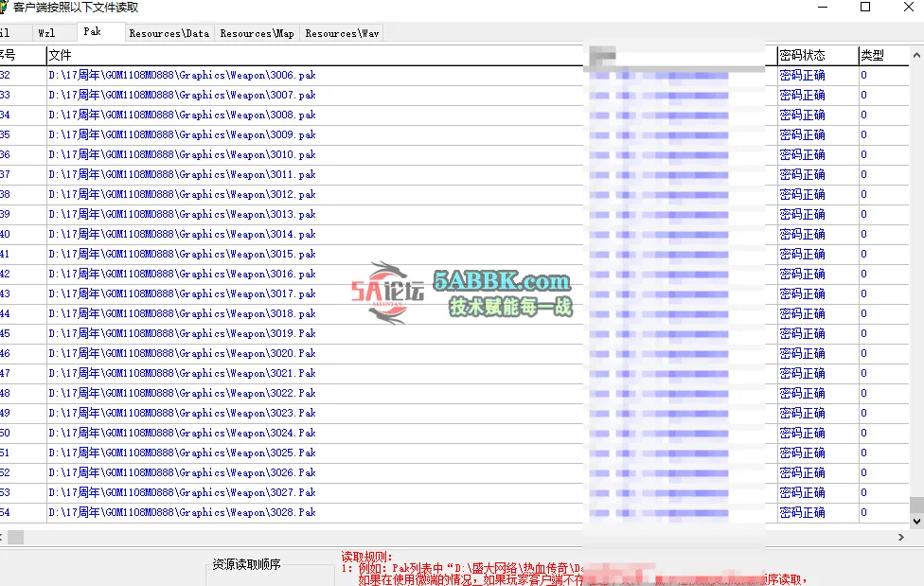Click 密码正确 status in 3020.Pak row
The width and height of the screenshot is (924, 586).
(x=802, y=354)
